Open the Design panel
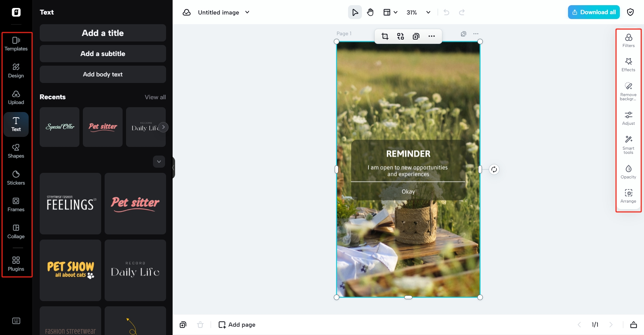This screenshot has height=335, width=644. pos(16,71)
